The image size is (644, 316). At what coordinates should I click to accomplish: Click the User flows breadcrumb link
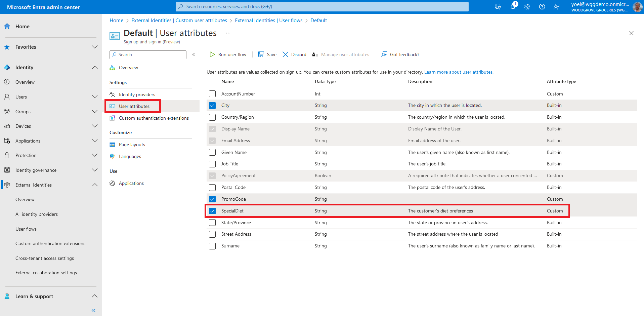click(x=268, y=21)
